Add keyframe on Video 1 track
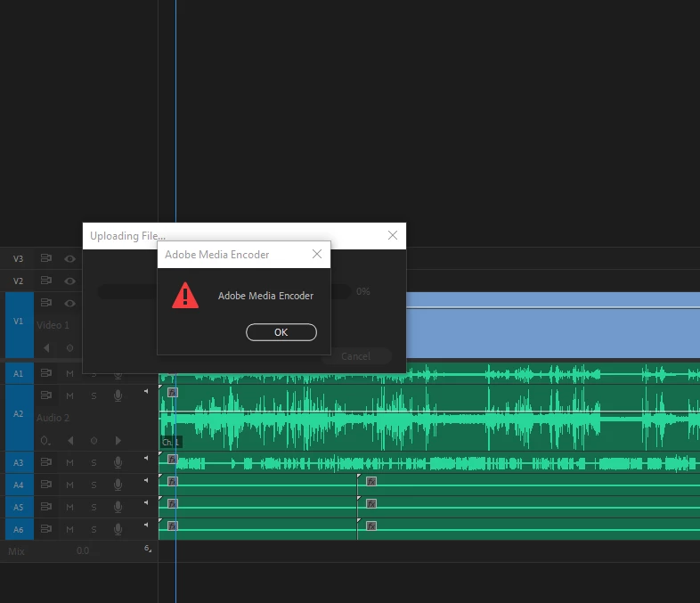The width and height of the screenshot is (700, 603). coord(70,347)
